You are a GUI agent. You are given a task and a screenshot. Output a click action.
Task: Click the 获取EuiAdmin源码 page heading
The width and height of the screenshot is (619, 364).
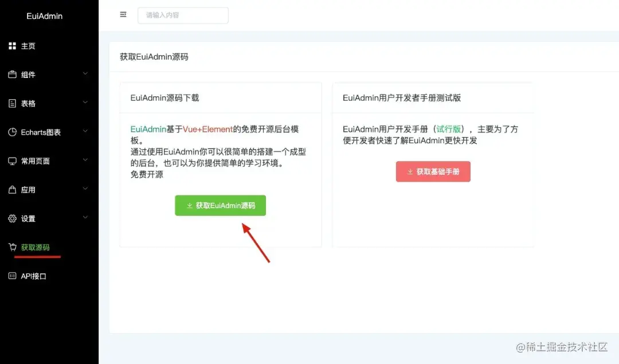tap(154, 57)
